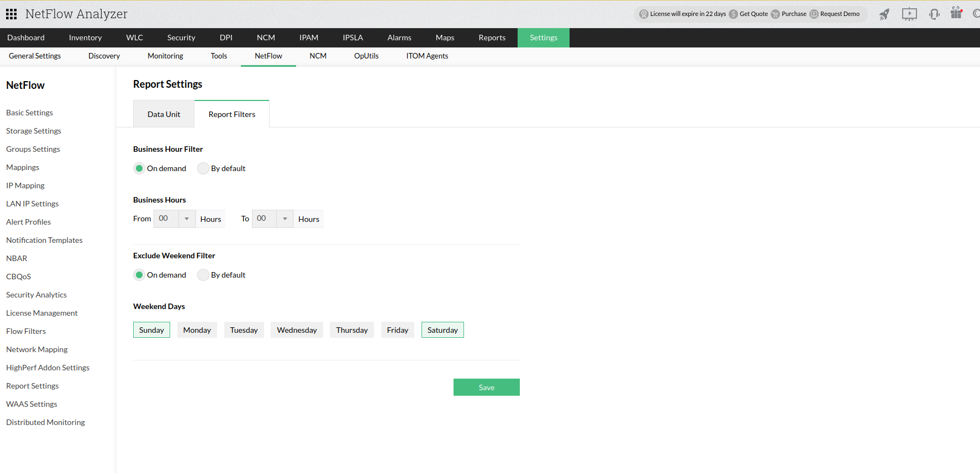This screenshot has height=473, width=980.
Task: Open the rocket quick-start icon
Action: point(884,14)
